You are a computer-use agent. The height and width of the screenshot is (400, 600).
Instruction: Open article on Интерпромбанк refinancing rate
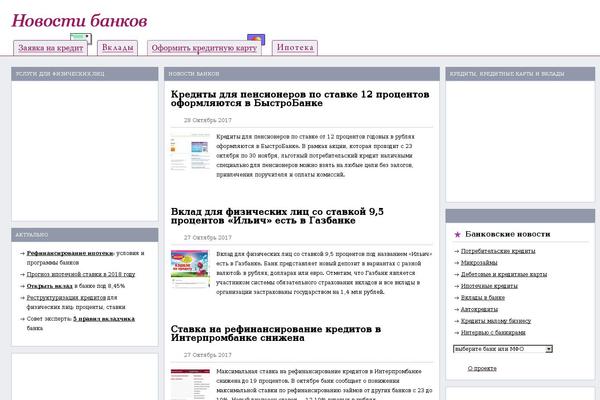click(x=276, y=333)
